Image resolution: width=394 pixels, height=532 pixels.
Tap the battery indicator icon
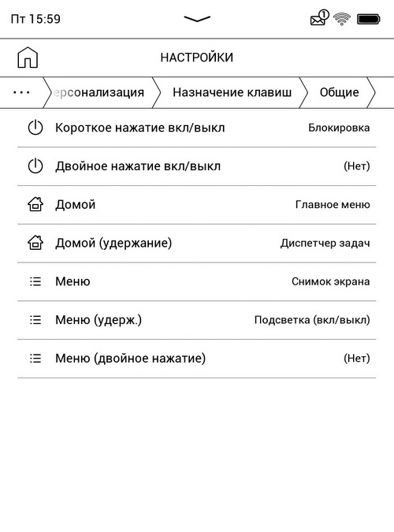click(x=369, y=19)
